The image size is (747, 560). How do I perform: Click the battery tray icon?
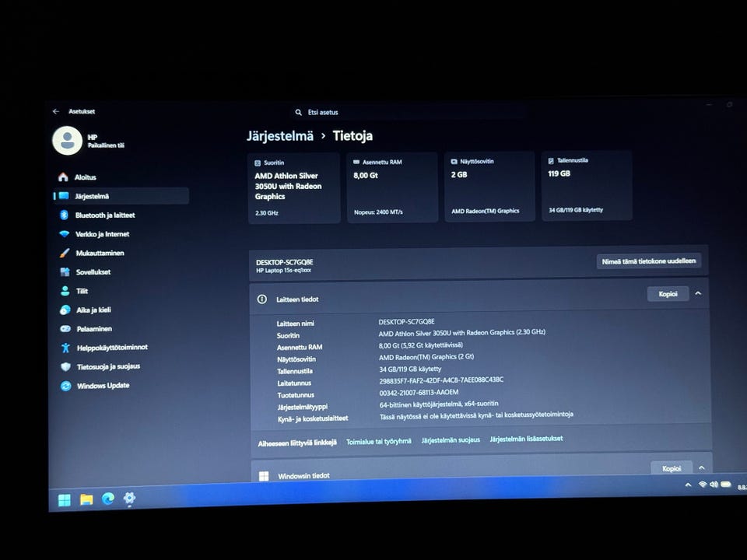(x=725, y=485)
